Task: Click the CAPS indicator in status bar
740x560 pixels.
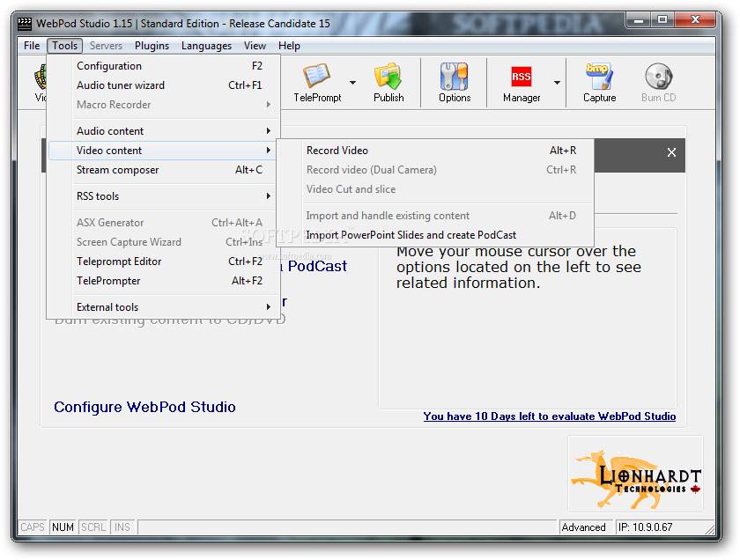Action: click(x=33, y=527)
